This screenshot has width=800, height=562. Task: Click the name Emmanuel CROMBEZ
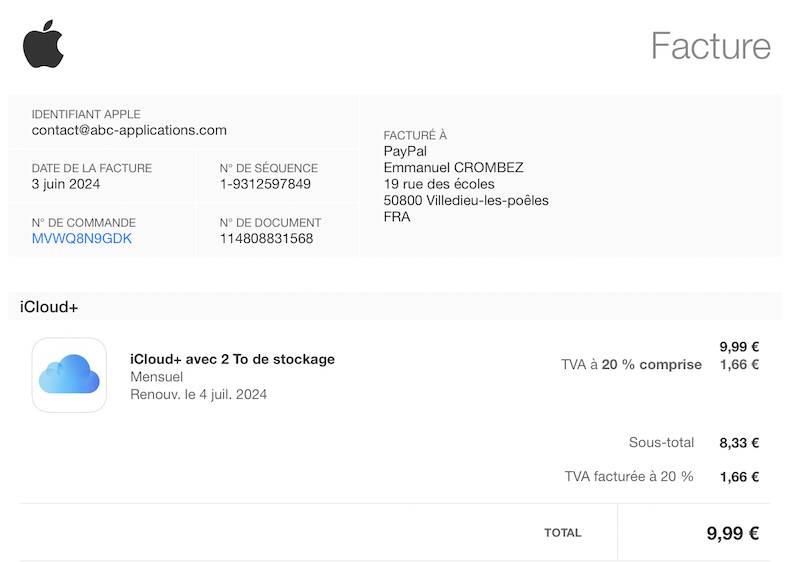(x=454, y=168)
